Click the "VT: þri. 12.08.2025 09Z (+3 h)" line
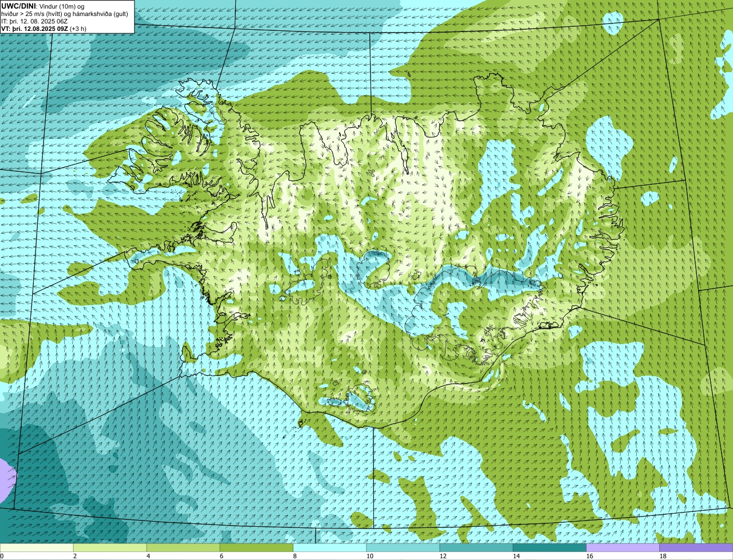The width and height of the screenshot is (733, 560). (x=44, y=28)
